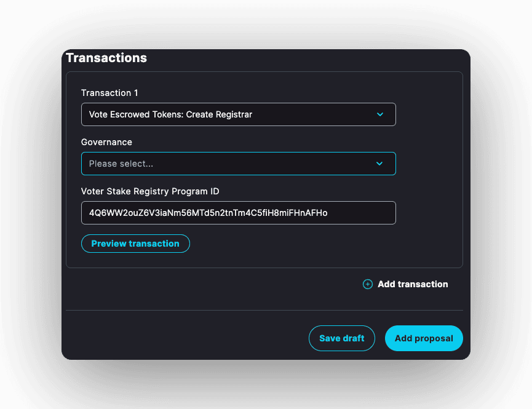Save the proposal as draft

(x=341, y=338)
